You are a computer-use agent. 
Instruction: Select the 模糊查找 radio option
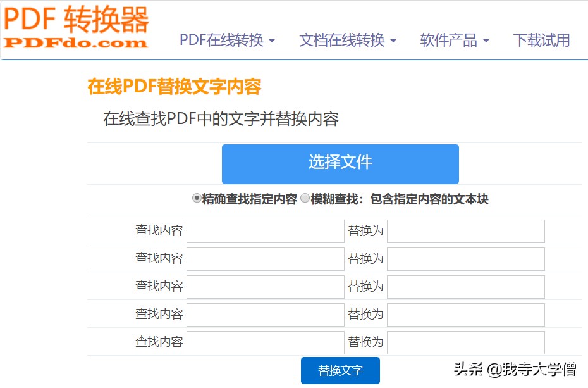(305, 197)
